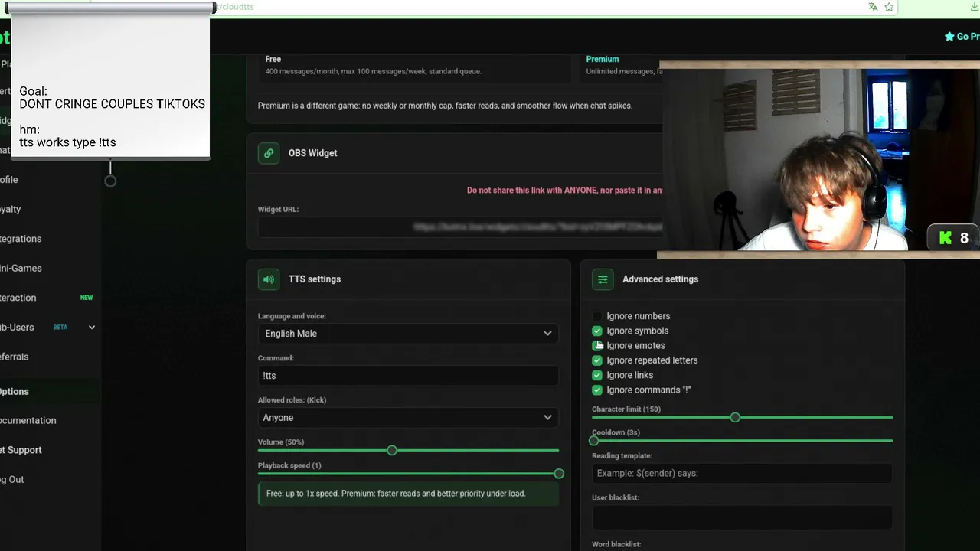
Task: Click the translate page icon in address bar
Action: pyautogui.click(x=873, y=7)
